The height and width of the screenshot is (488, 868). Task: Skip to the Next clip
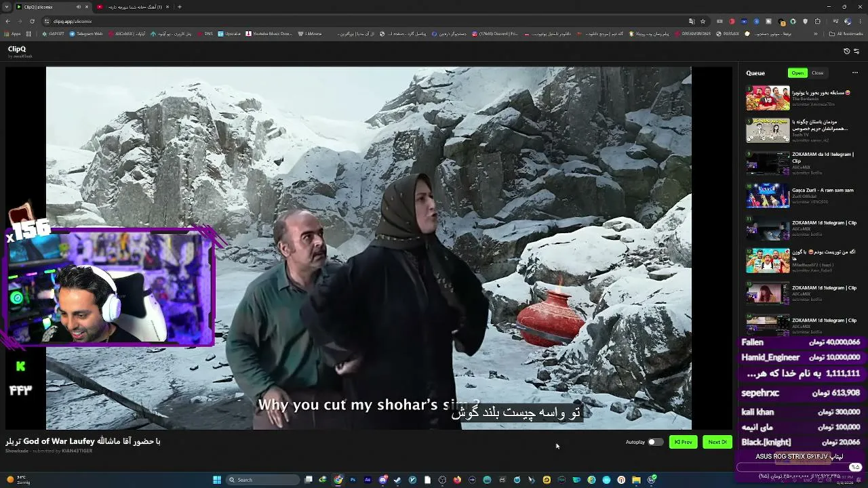pyautogui.click(x=717, y=442)
